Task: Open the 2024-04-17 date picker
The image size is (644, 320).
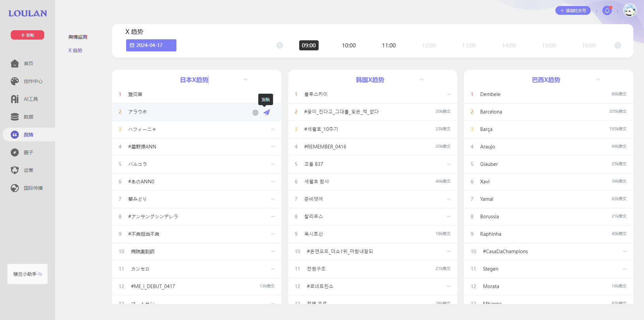Action: click(151, 45)
